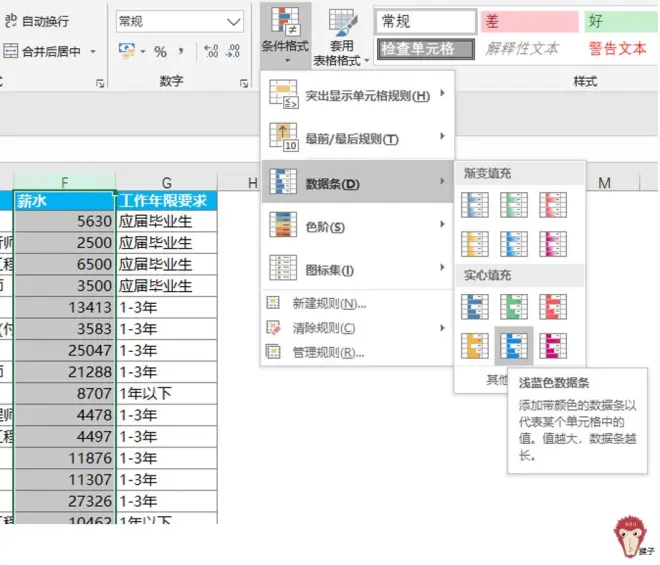Select column M header
Image resolution: width=660 pixels, height=565 pixels.
[604, 182]
